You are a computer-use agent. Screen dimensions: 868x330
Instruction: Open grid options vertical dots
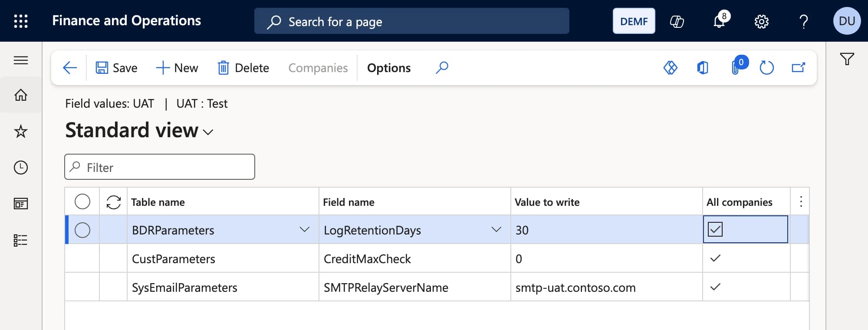click(801, 201)
